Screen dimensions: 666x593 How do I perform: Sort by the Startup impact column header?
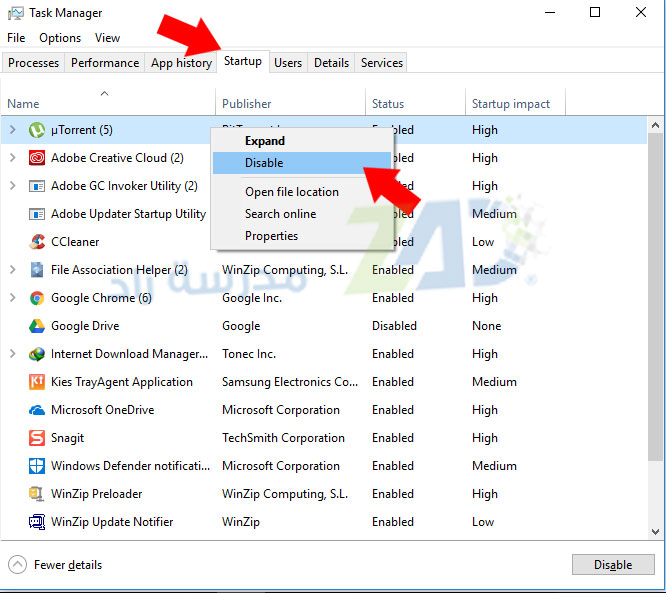tap(516, 102)
